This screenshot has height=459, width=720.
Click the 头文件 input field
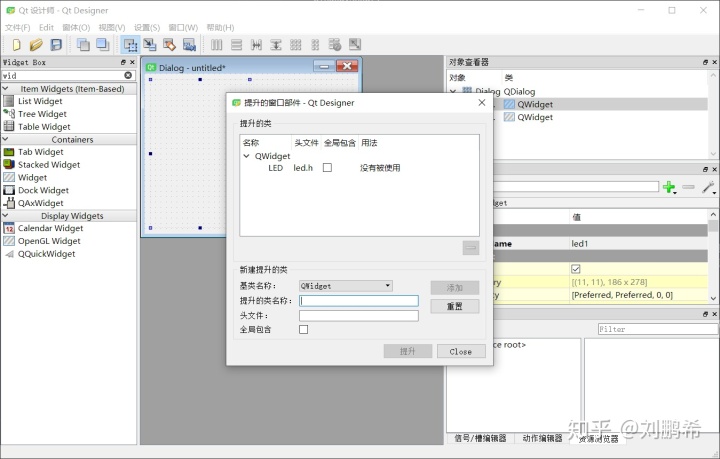pyautogui.click(x=359, y=315)
